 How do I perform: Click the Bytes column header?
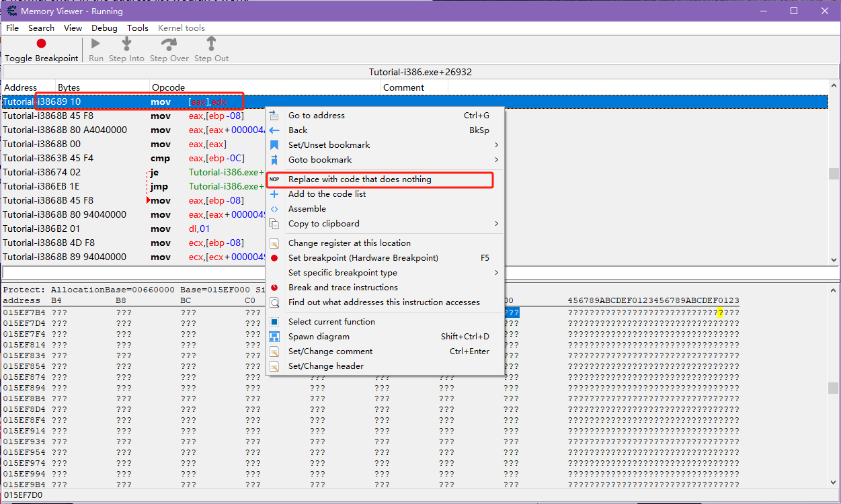(102, 87)
